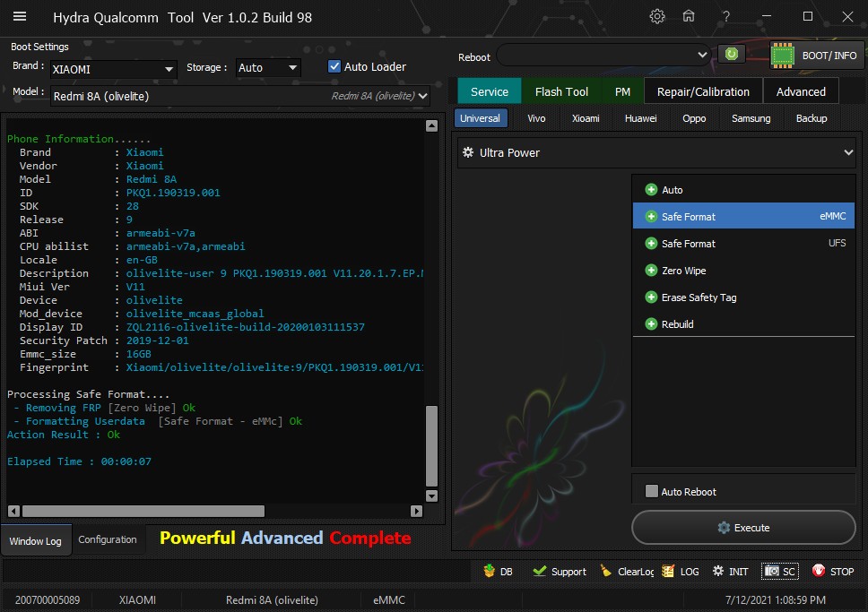
Task: Switch to the Window Log tab
Action: [x=36, y=540]
